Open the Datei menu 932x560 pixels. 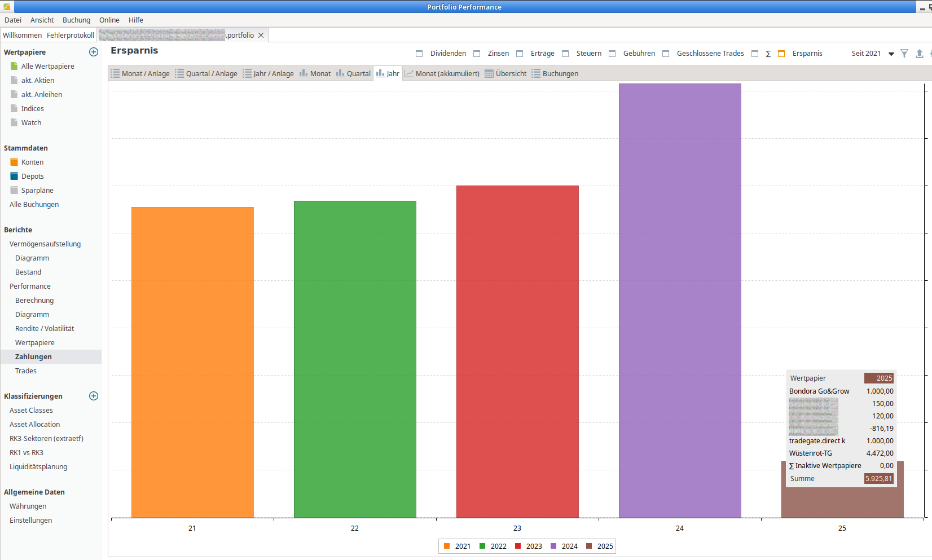click(x=13, y=20)
